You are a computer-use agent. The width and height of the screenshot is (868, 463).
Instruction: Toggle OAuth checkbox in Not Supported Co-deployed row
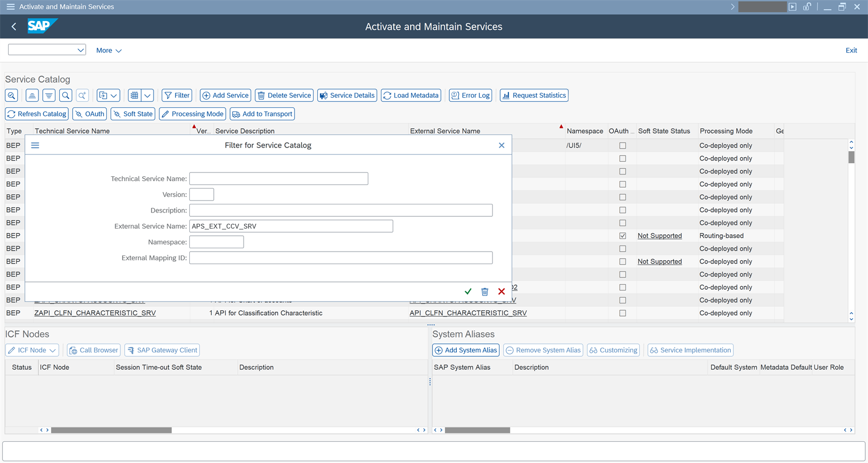623,262
